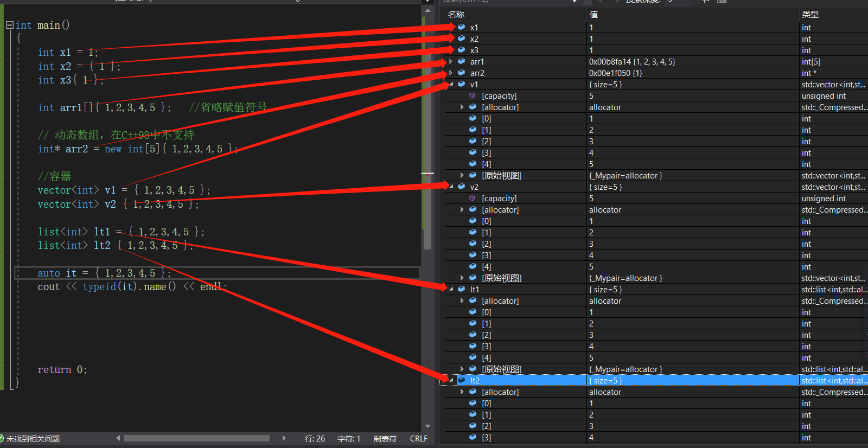Click editor horizontal scrollbar right arrow
The width and height of the screenshot is (868, 448).
coord(284,438)
